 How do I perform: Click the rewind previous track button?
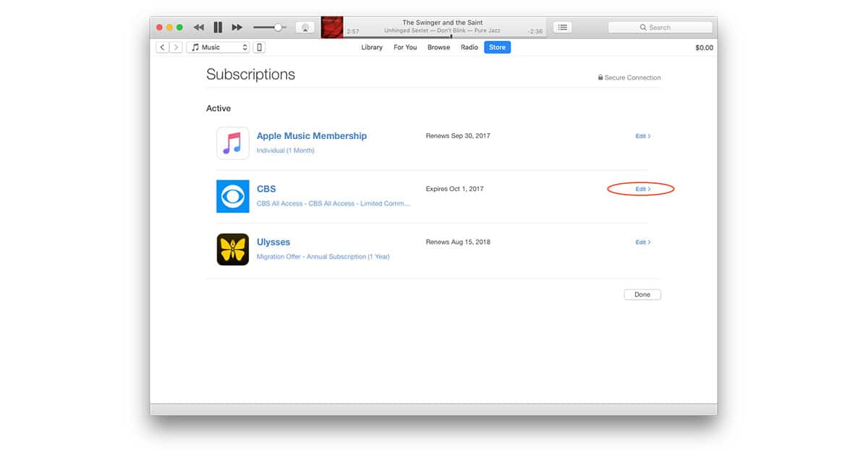tap(199, 28)
